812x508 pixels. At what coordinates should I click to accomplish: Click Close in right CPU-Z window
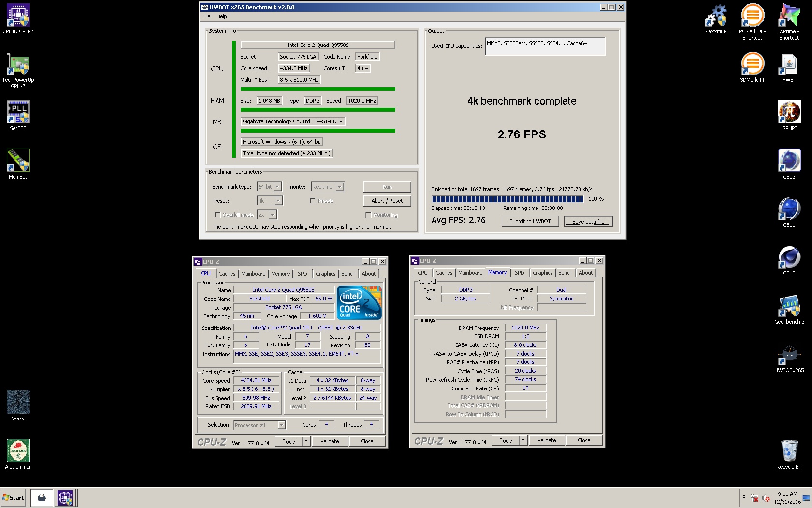coord(584,440)
